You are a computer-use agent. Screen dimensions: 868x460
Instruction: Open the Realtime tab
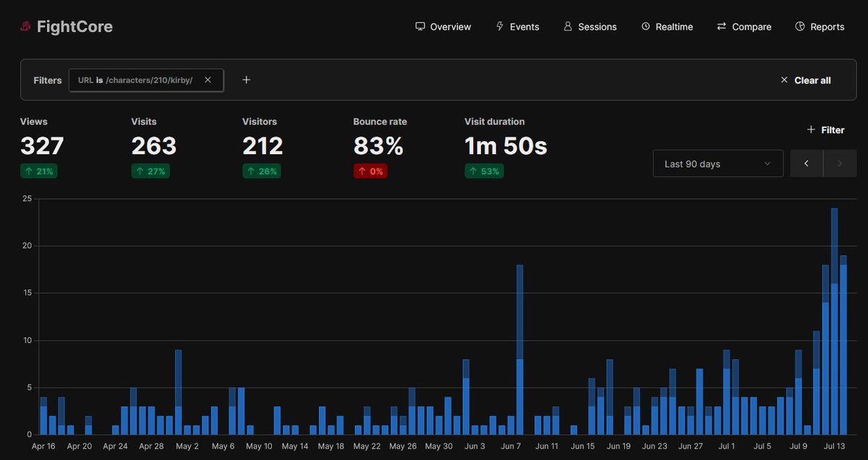(x=667, y=27)
